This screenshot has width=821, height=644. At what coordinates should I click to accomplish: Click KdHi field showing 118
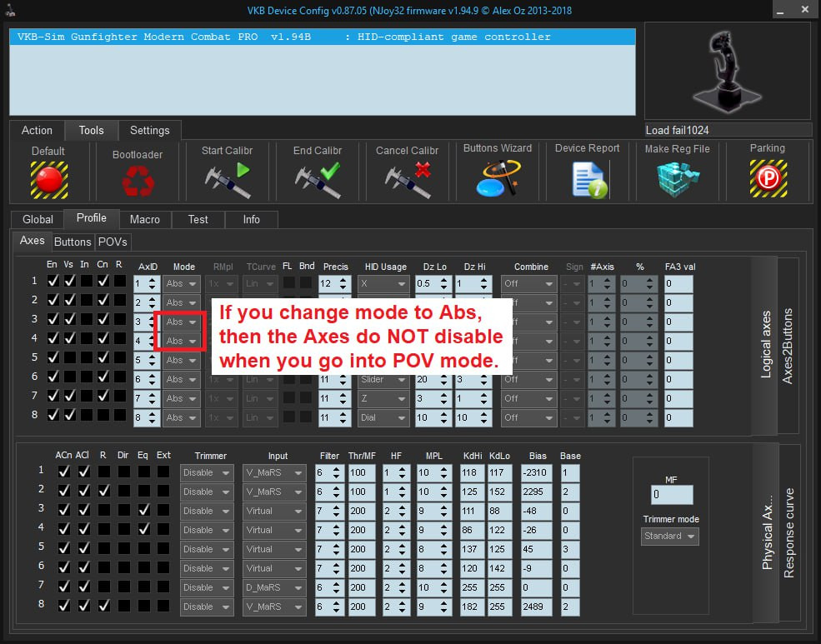pos(472,473)
